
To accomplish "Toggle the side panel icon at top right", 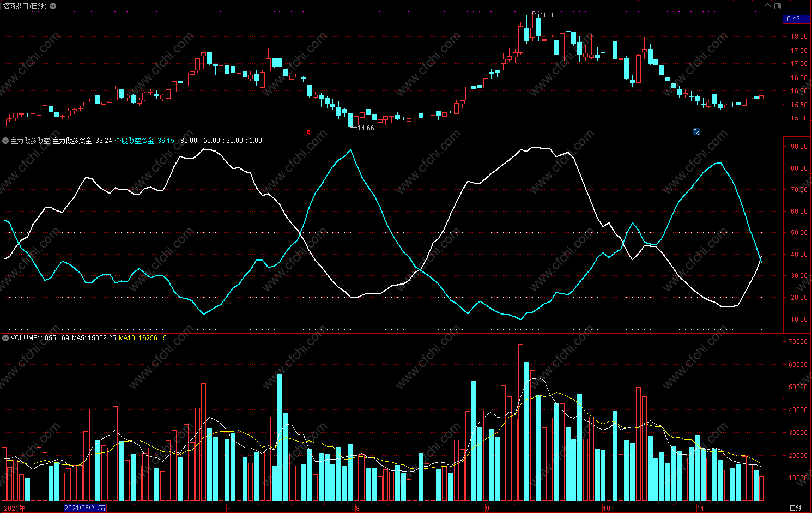I will [x=778, y=6].
